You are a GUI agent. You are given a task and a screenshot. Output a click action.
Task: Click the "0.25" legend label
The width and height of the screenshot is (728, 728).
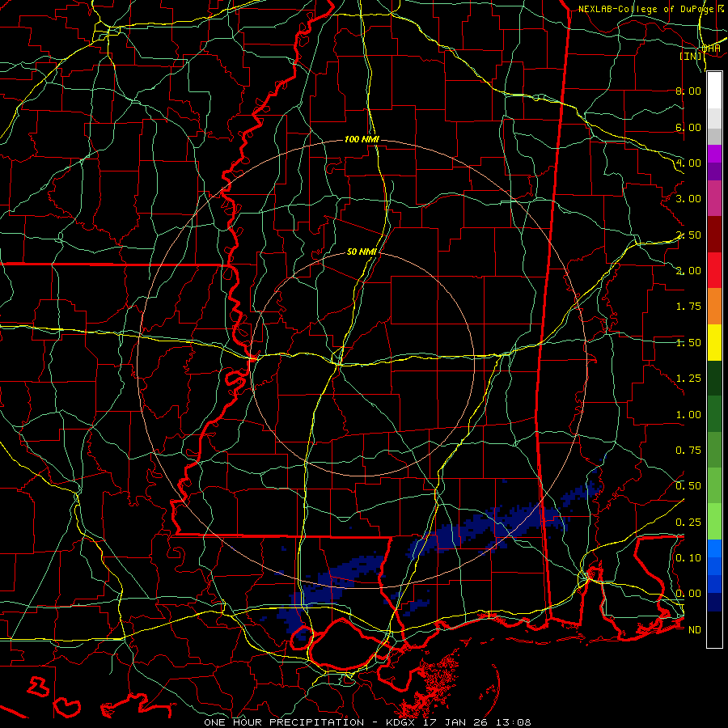(688, 523)
